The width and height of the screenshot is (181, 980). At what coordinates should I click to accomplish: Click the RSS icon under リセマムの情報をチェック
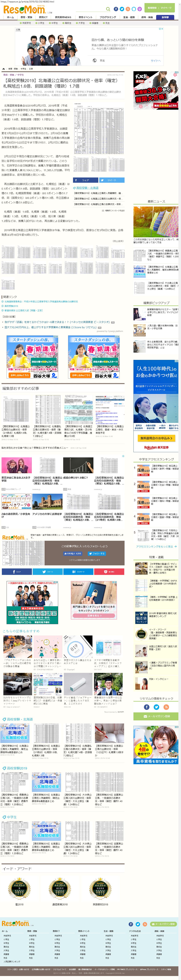pos(166,707)
